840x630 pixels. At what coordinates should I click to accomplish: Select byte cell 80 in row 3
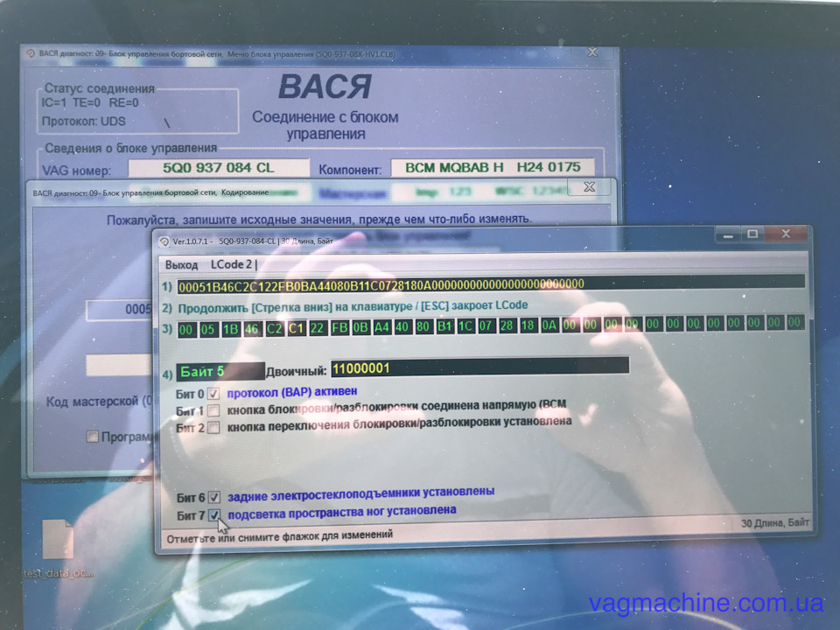(423, 326)
